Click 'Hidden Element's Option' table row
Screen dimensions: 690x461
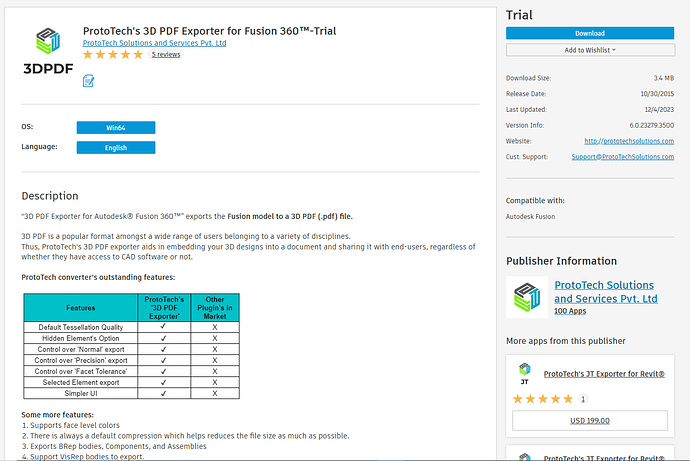click(x=131, y=338)
